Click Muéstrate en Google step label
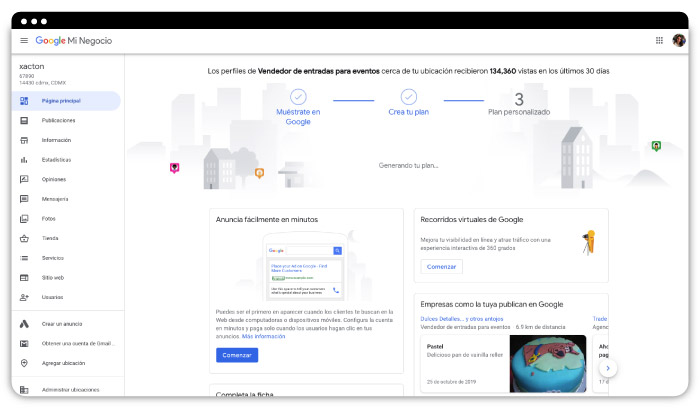Image resolution: width=700 pixels, height=408 pixels. (x=298, y=117)
